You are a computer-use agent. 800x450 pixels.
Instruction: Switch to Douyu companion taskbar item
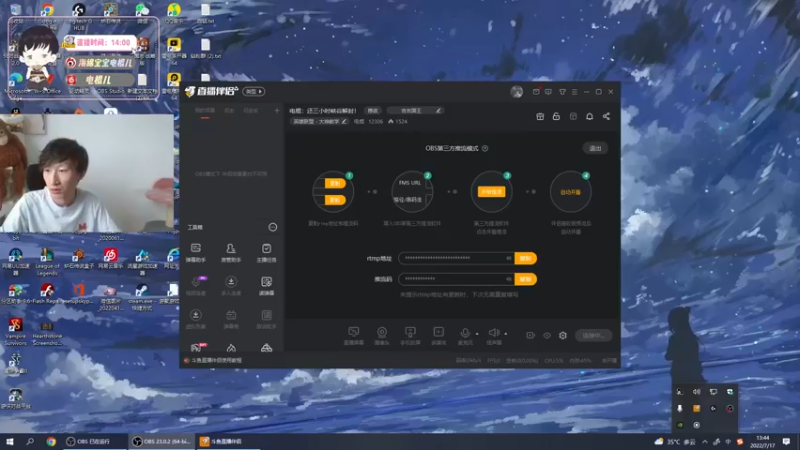click(x=228, y=441)
